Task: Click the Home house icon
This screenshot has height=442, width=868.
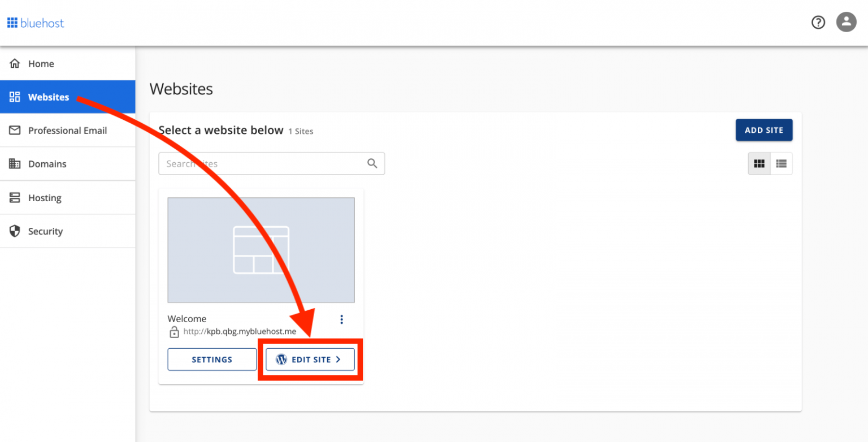Action: [x=15, y=63]
